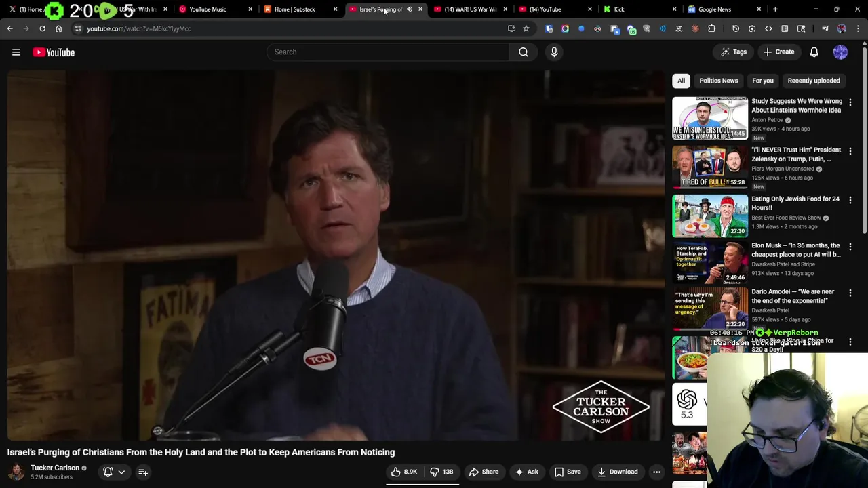This screenshot has width=868, height=488.
Task: Close the Google News tab
Action: click(x=759, y=9)
